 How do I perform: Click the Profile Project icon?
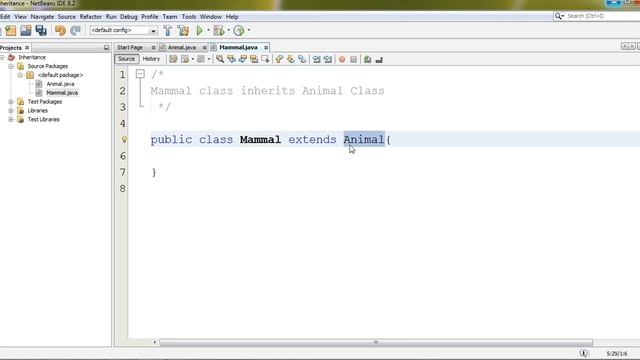(x=239, y=31)
